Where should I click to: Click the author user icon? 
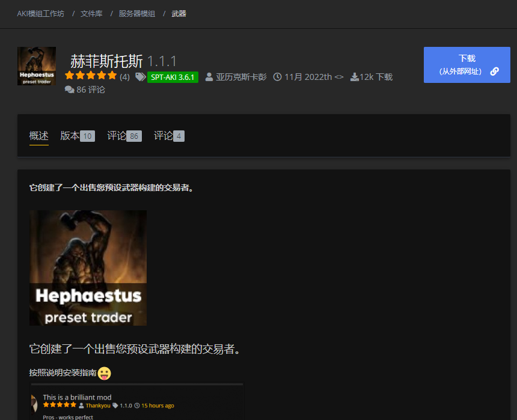click(209, 77)
